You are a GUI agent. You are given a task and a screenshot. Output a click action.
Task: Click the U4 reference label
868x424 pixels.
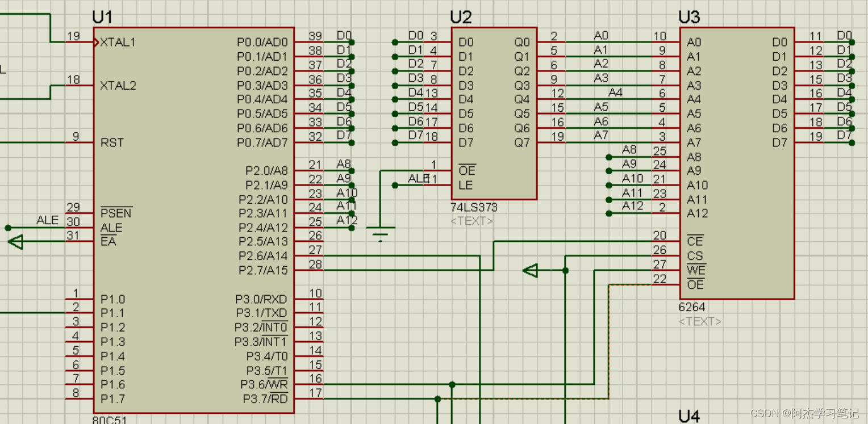[x=688, y=416]
